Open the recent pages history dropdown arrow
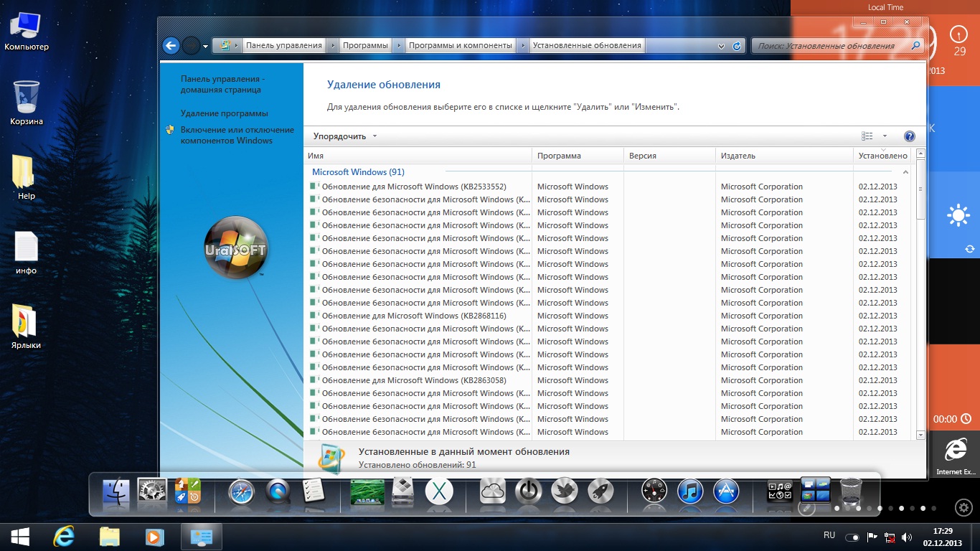The image size is (980, 551). click(x=206, y=47)
